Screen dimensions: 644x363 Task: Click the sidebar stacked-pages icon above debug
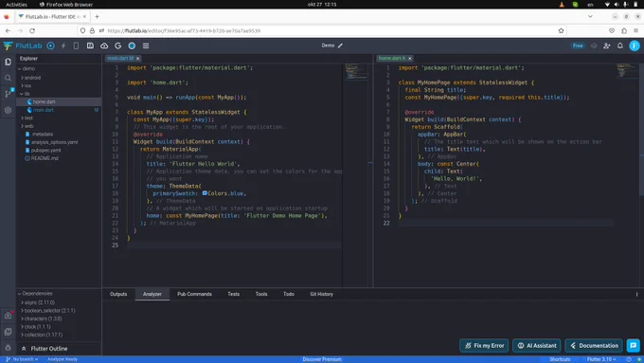(x=8, y=332)
